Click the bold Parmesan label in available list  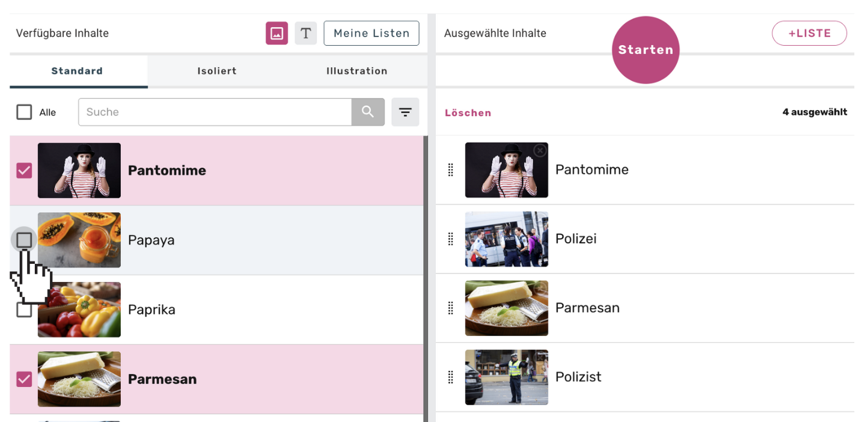(162, 379)
